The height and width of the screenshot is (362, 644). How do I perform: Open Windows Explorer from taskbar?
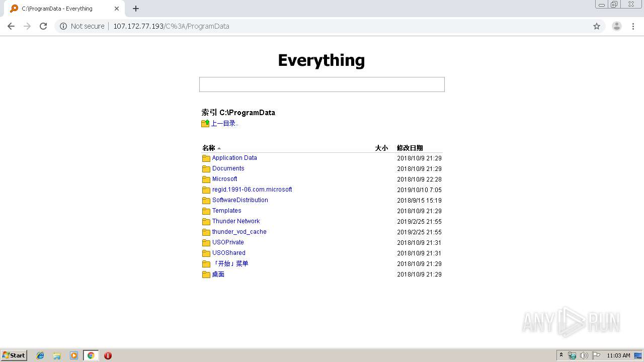57,355
